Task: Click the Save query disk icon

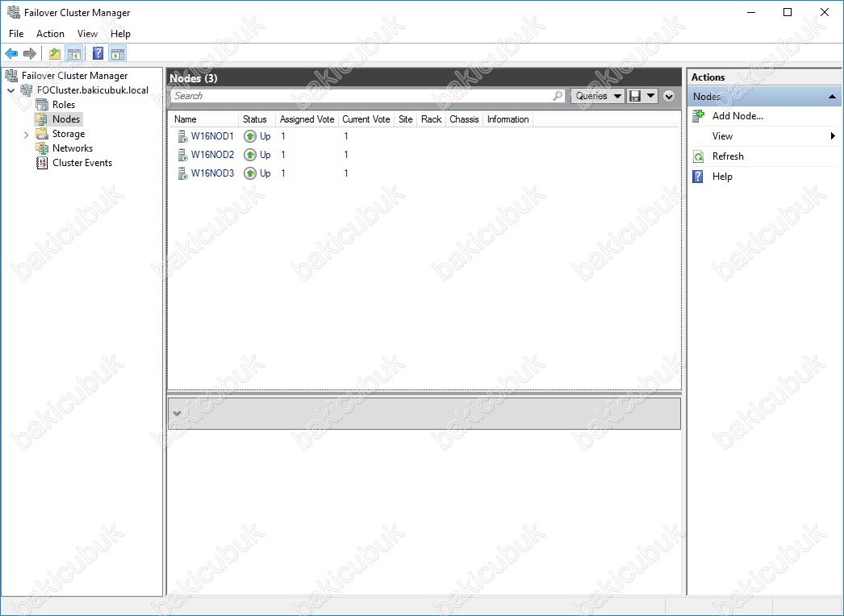Action: point(635,96)
